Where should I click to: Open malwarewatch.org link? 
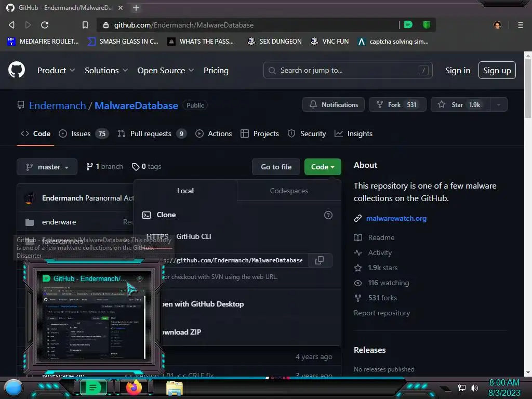[396, 219]
